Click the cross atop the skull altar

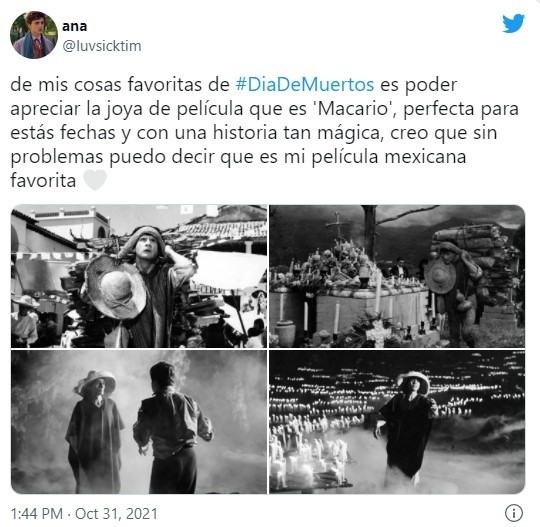tap(338, 226)
